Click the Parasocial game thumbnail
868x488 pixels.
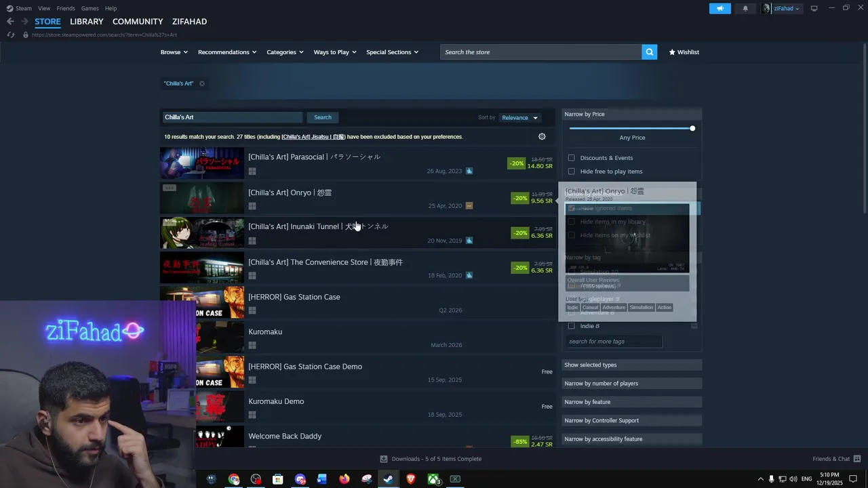202,163
